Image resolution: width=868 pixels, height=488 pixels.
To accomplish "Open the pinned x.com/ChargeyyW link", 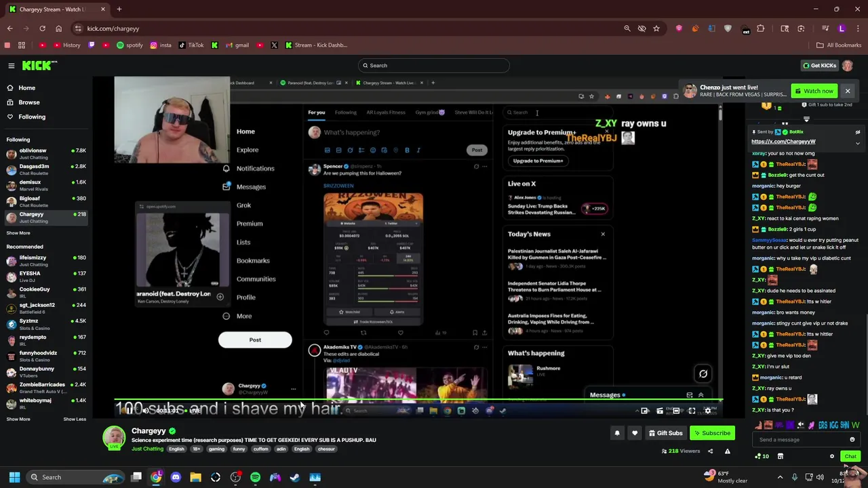I will pos(783,142).
